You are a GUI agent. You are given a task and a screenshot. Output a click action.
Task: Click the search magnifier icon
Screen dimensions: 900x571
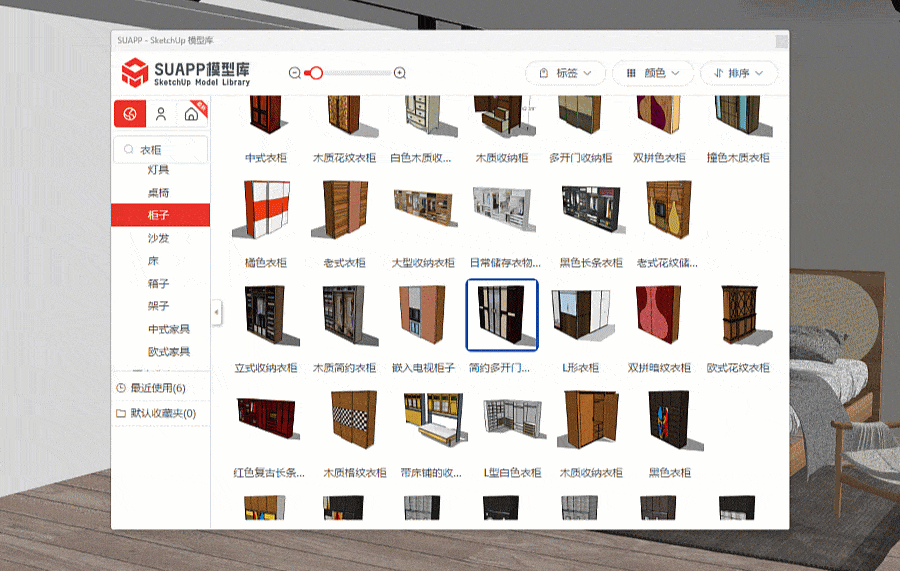pos(129,149)
